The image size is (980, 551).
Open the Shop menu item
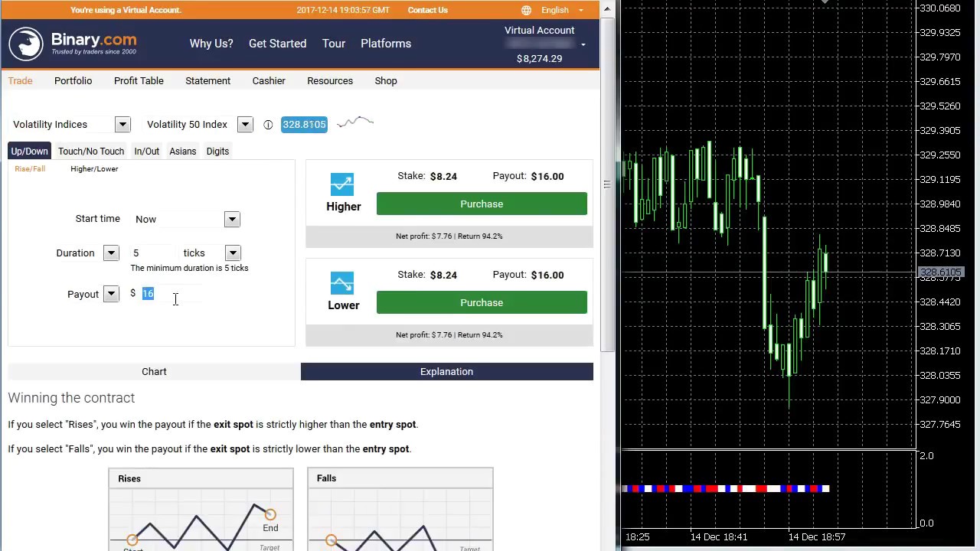tap(386, 80)
